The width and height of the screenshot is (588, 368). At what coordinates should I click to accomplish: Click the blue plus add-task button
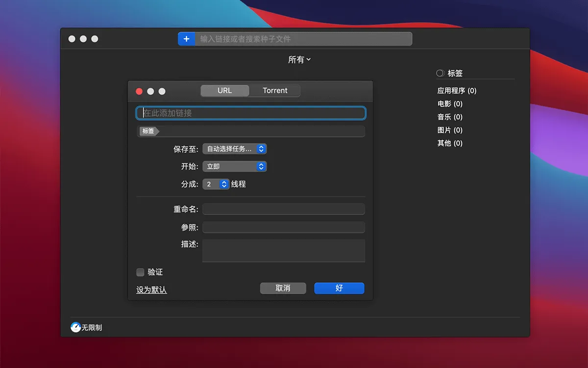point(186,39)
